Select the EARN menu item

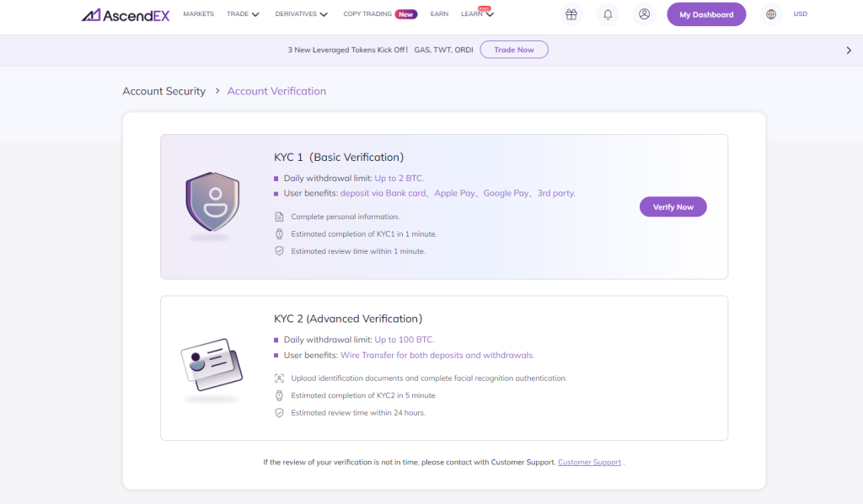pyautogui.click(x=439, y=13)
